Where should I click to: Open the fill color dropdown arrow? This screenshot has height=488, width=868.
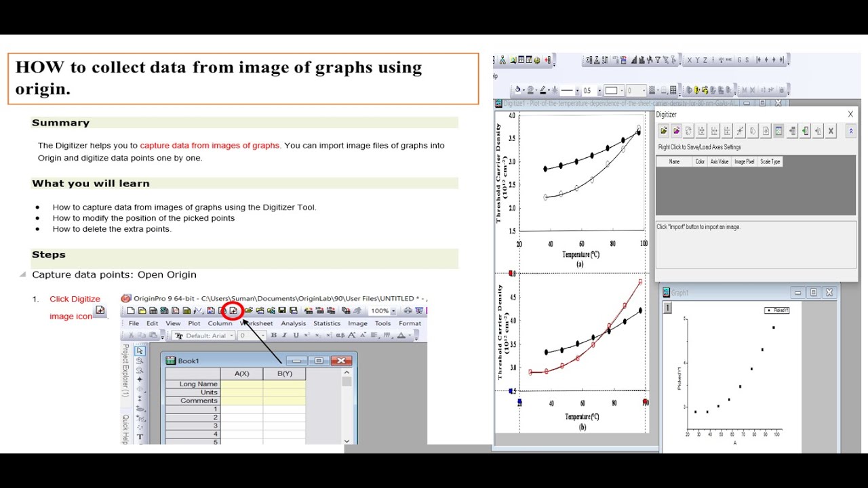[524, 90]
